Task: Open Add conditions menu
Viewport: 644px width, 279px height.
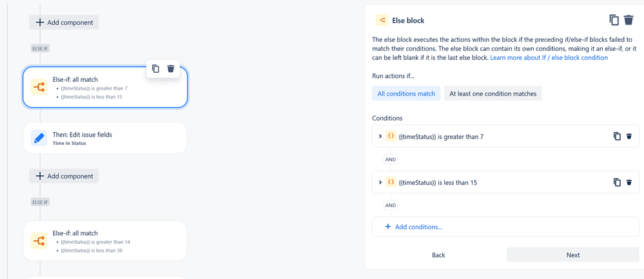Action: 414,226
